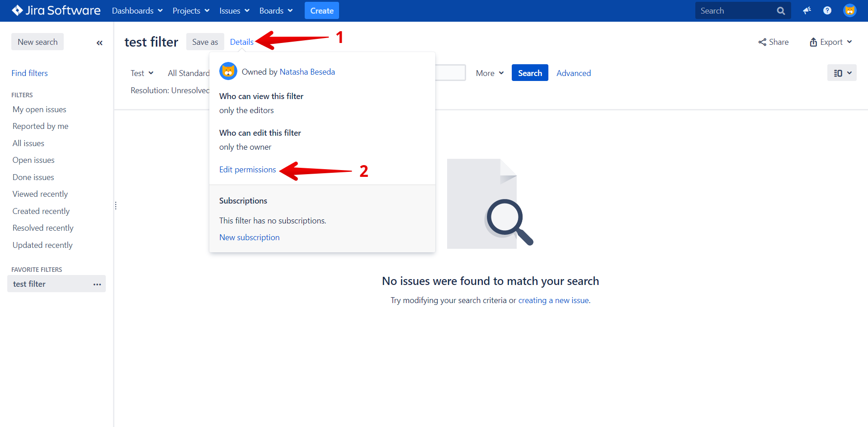Share the filter using the Share icon
This screenshot has height=427, width=868.
point(762,42)
